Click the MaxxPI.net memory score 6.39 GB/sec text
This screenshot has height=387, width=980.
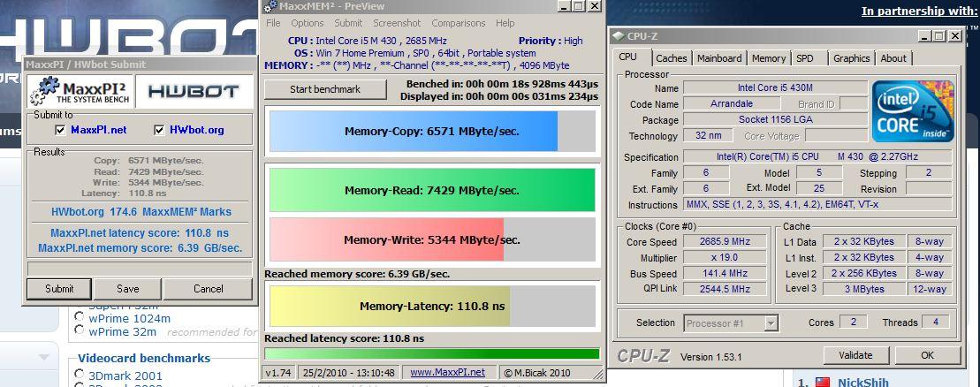tap(140, 248)
